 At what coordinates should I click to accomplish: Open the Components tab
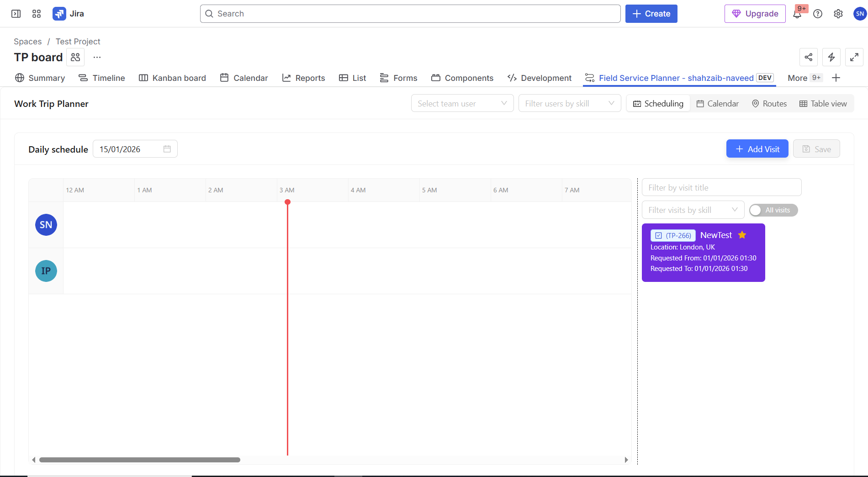tap(462, 78)
